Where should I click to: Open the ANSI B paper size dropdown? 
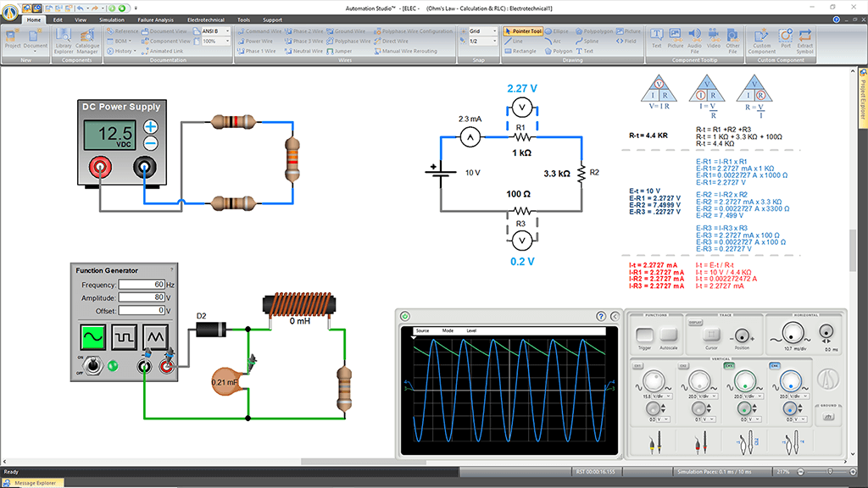point(216,30)
